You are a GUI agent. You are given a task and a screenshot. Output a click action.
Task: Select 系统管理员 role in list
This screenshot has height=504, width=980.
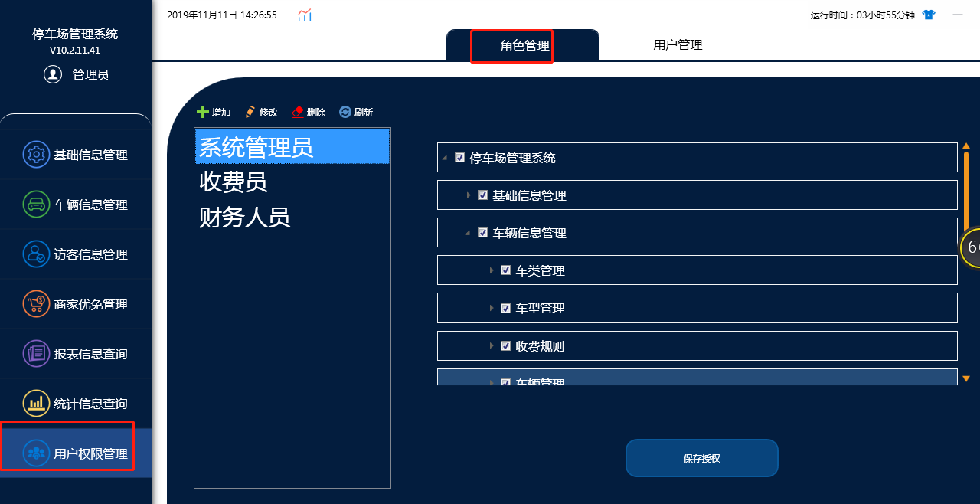pos(292,146)
